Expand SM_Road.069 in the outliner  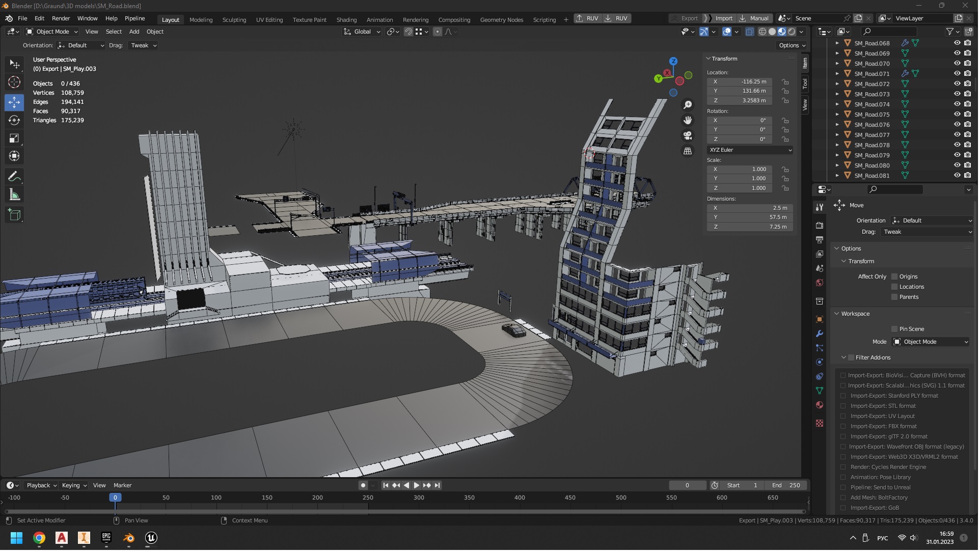coord(838,53)
